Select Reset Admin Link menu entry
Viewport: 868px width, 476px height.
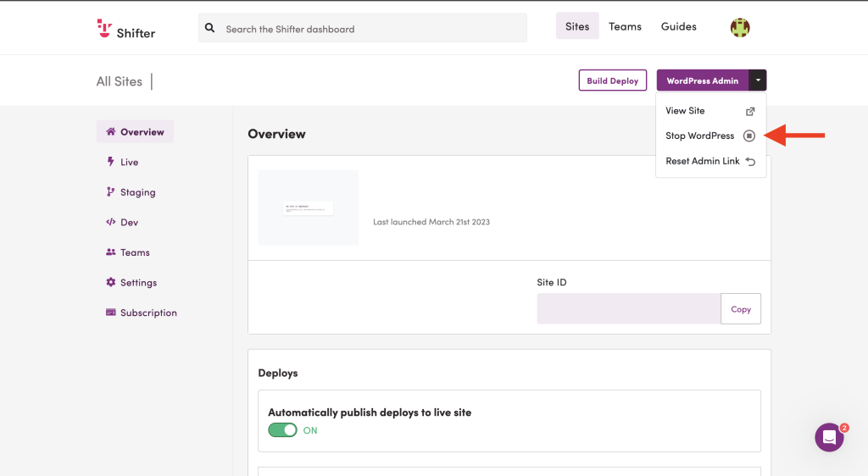tap(711, 161)
